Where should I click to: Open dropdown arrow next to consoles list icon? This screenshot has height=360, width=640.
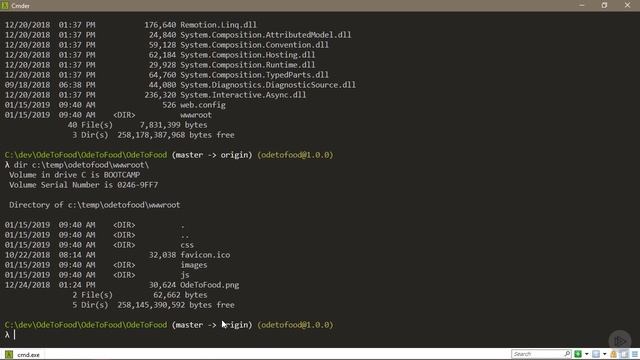tap(604, 354)
